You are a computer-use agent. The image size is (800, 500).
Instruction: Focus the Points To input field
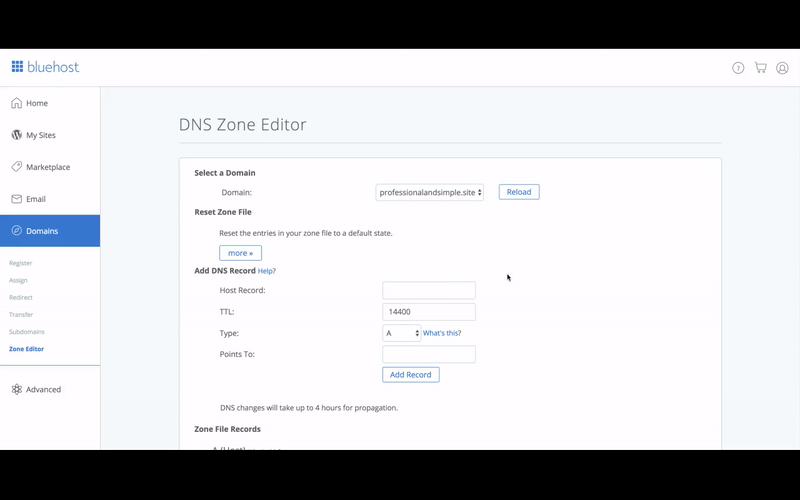click(x=429, y=354)
